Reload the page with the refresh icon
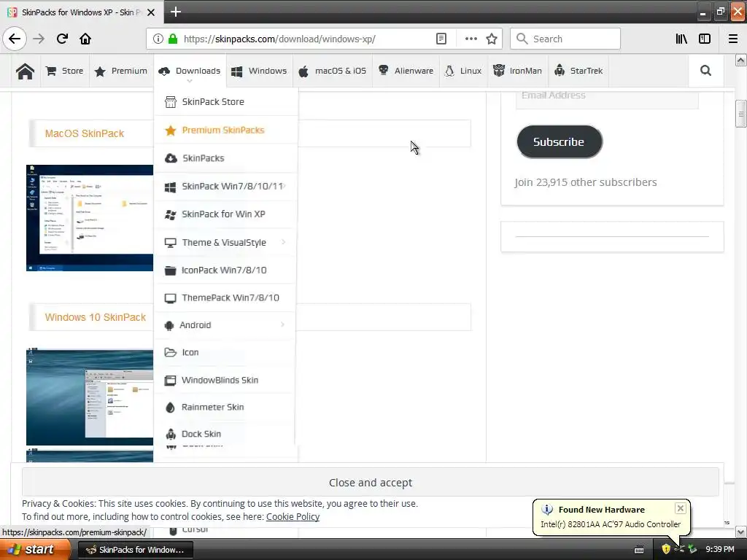747x560 pixels. 62,39
